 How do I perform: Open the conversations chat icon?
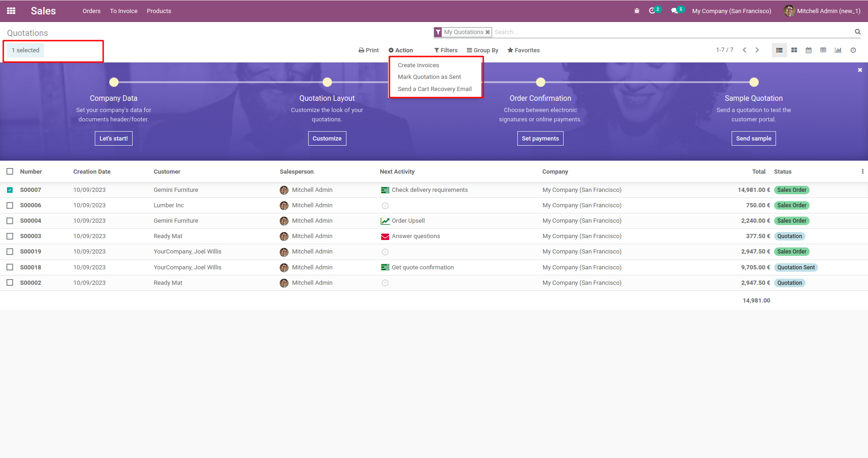[x=674, y=11]
